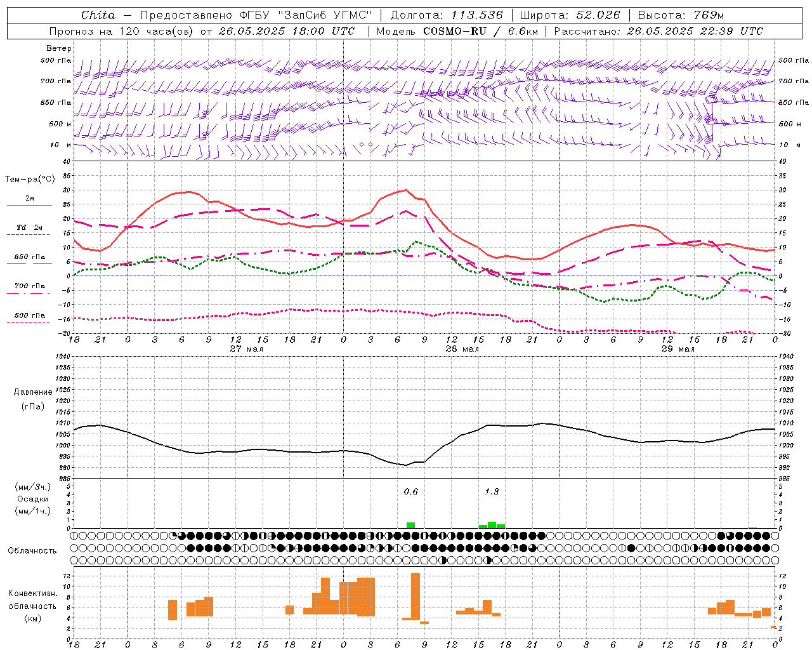
Task: Select the Модель COSMO-RU / 6.6км label
Action: [457, 31]
